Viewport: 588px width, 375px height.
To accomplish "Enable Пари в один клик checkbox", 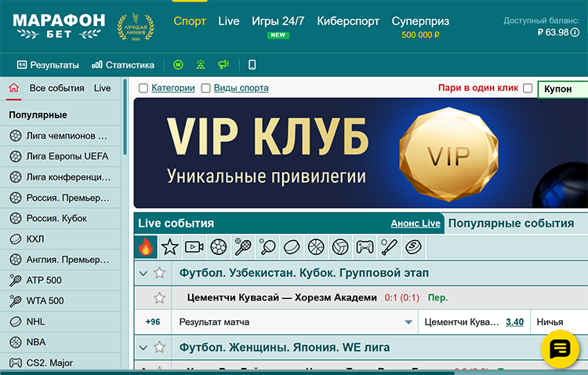I will coord(528,88).
